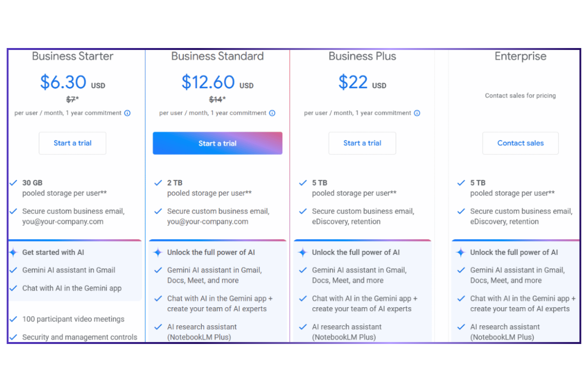Start a trial for Business Standard
This screenshot has width=588, height=392.
[218, 143]
